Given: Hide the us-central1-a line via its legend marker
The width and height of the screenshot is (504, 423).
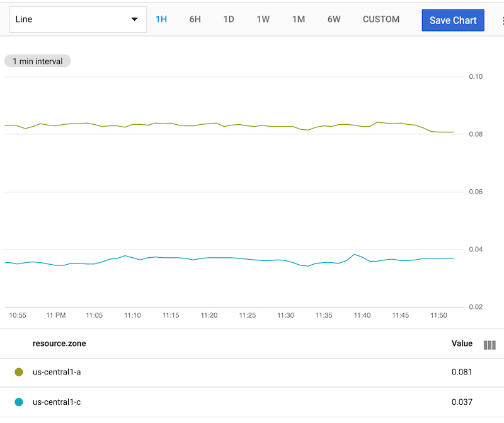Looking at the screenshot, I should 18,372.
